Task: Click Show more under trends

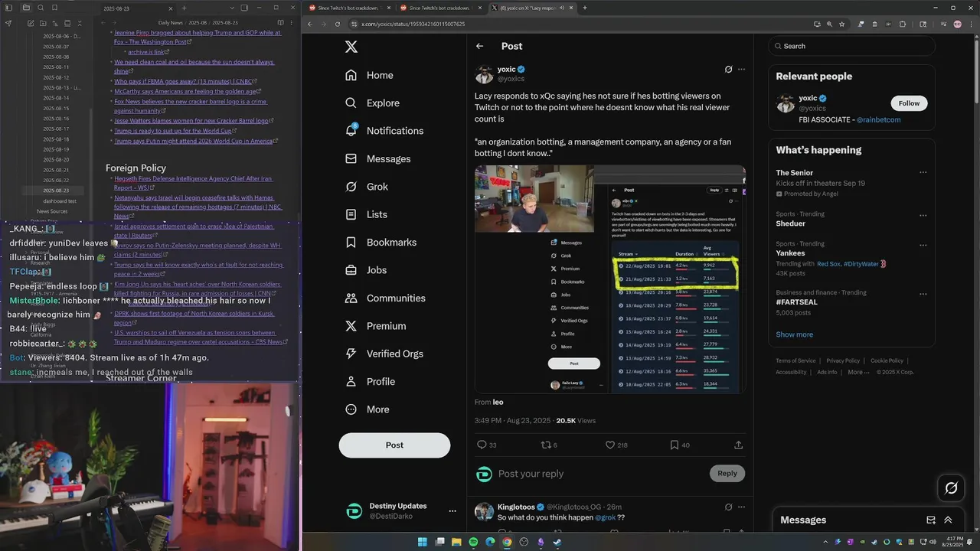Action: point(794,334)
